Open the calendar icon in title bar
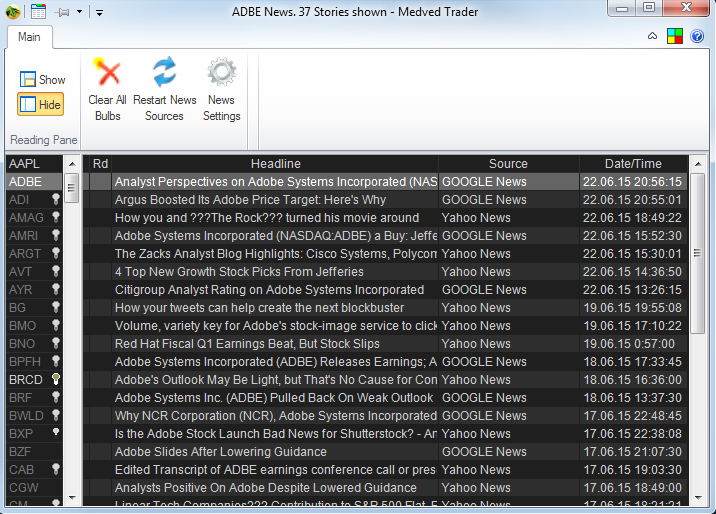The image size is (716, 514). pos(38,11)
